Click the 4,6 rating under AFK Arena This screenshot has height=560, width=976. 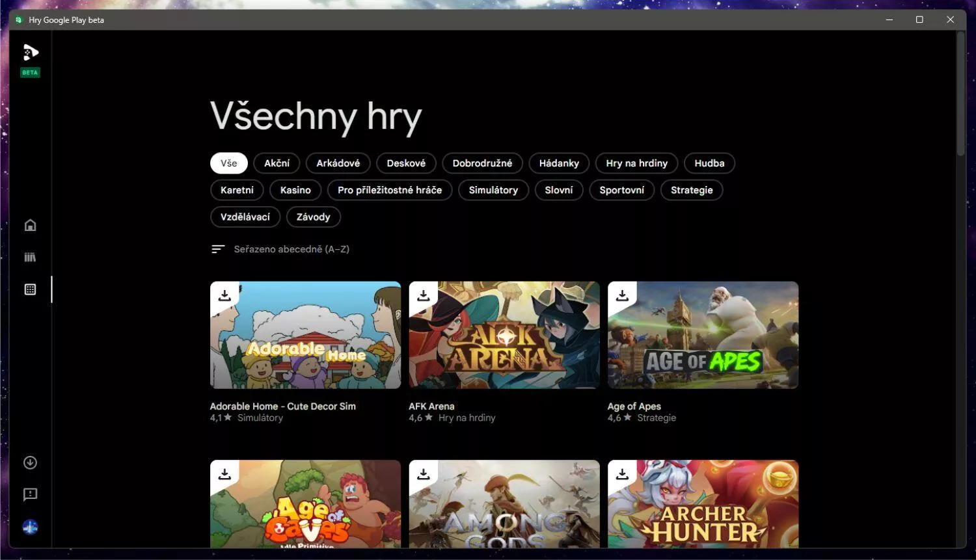tap(420, 418)
